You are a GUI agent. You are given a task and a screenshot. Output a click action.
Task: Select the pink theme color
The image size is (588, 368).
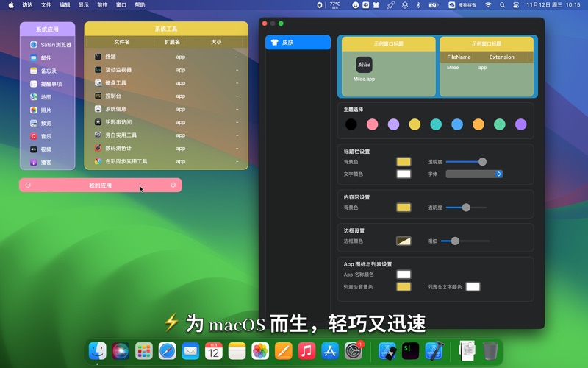[373, 124]
